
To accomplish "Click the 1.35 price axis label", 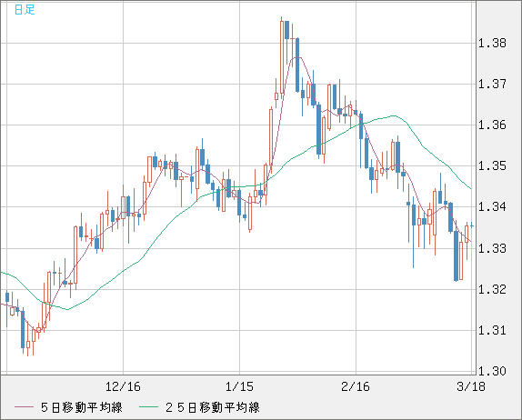I will click(x=492, y=165).
